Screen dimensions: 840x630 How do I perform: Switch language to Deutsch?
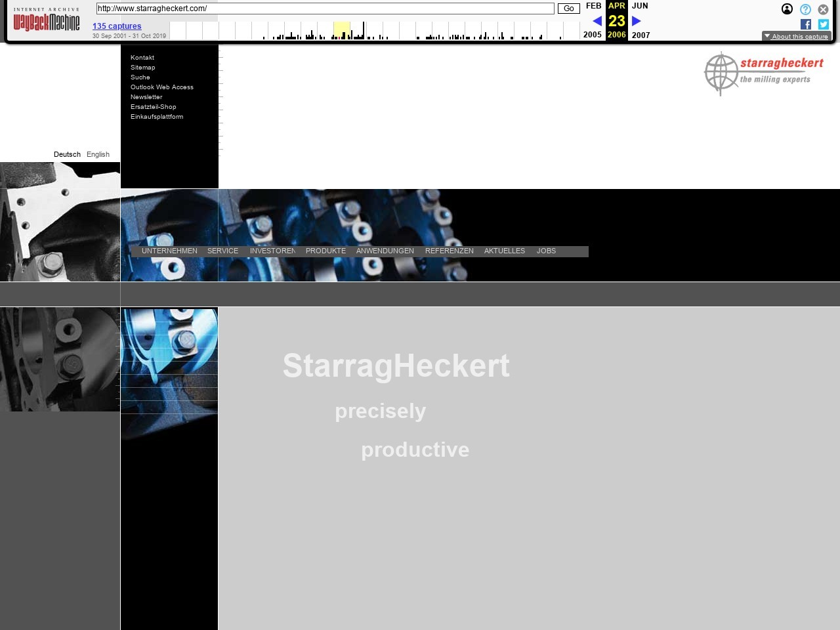pyautogui.click(x=67, y=155)
